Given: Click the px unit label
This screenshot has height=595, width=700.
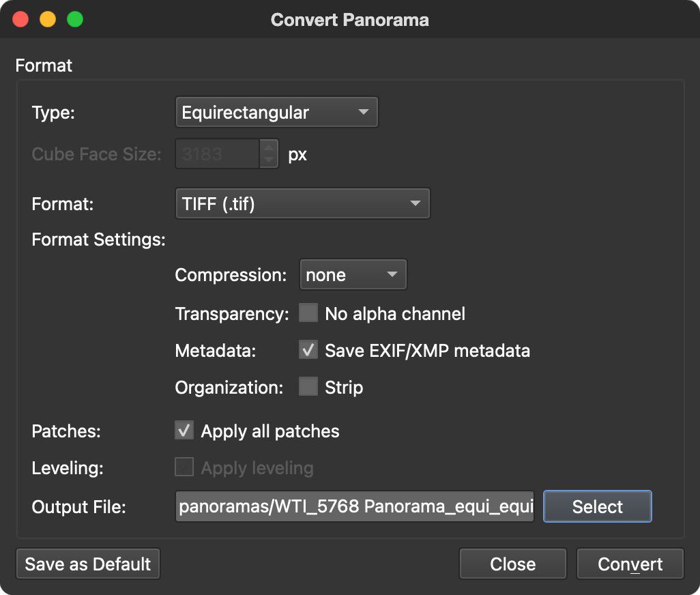Looking at the screenshot, I should [297, 155].
